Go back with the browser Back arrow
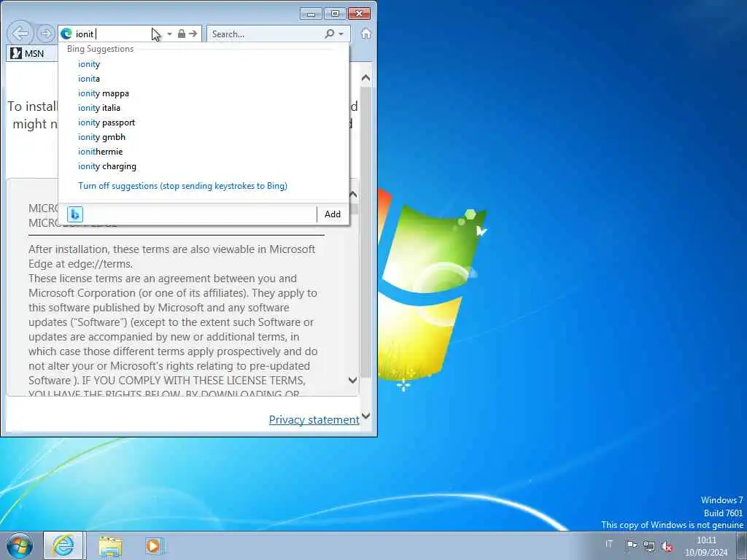Image resolution: width=747 pixels, height=560 pixels. 20,34
